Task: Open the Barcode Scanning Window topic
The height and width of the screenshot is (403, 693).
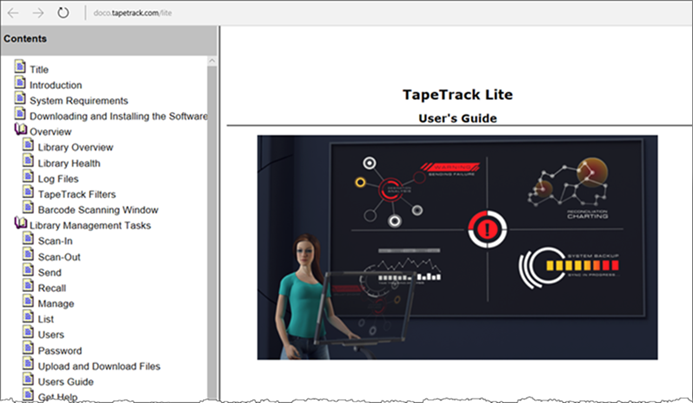Action: [x=98, y=210]
